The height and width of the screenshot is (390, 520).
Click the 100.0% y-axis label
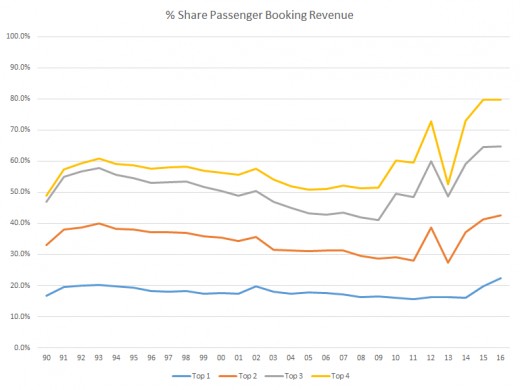pyautogui.click(x=18, y=36)
